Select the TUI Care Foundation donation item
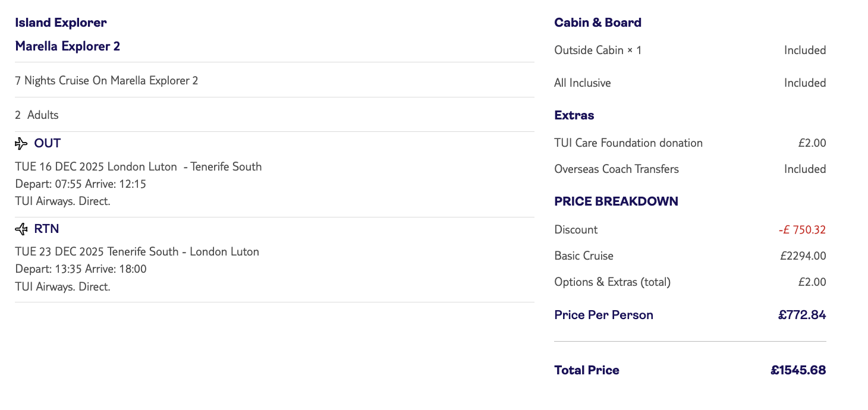The height and width of the screenshot is (410, 868). pos(628,143)
